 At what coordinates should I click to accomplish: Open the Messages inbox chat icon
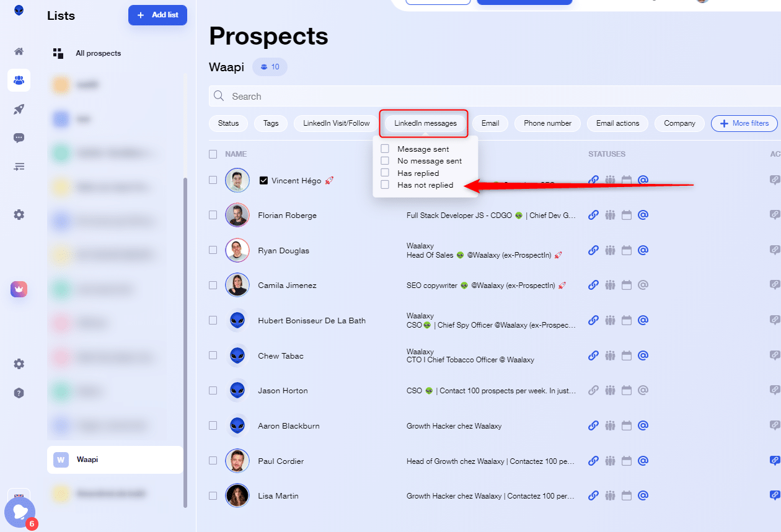coord(19,138)
